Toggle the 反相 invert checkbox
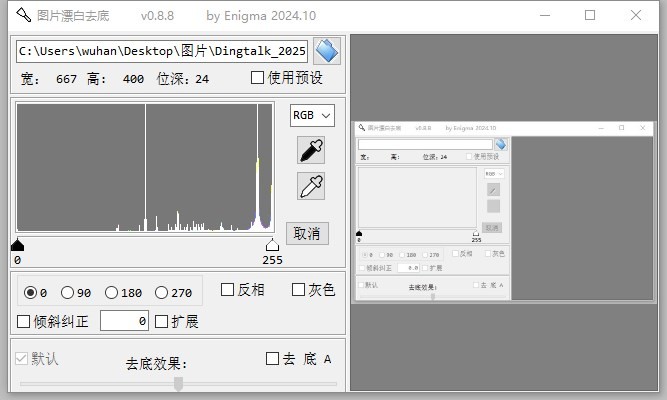The width and height of the screenshot is (667, 400). click(x=228, y=290)
